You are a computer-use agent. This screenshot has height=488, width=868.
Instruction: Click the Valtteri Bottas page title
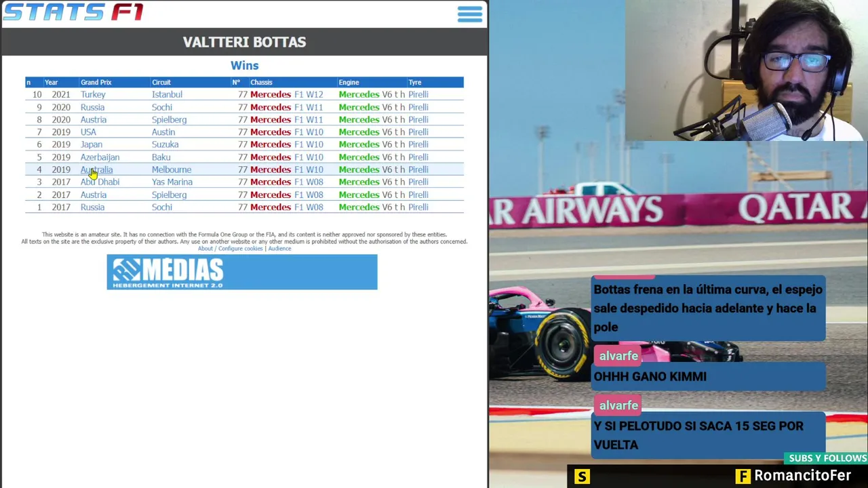[244, 42]
